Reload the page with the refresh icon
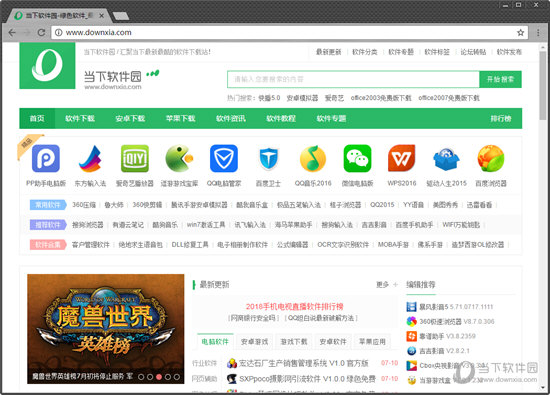The image size is (550, 395). point(41,33)
